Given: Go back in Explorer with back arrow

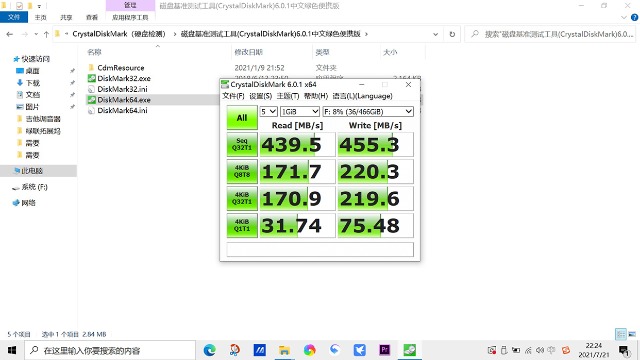Looking at the screenshot, I should (10, 34).
